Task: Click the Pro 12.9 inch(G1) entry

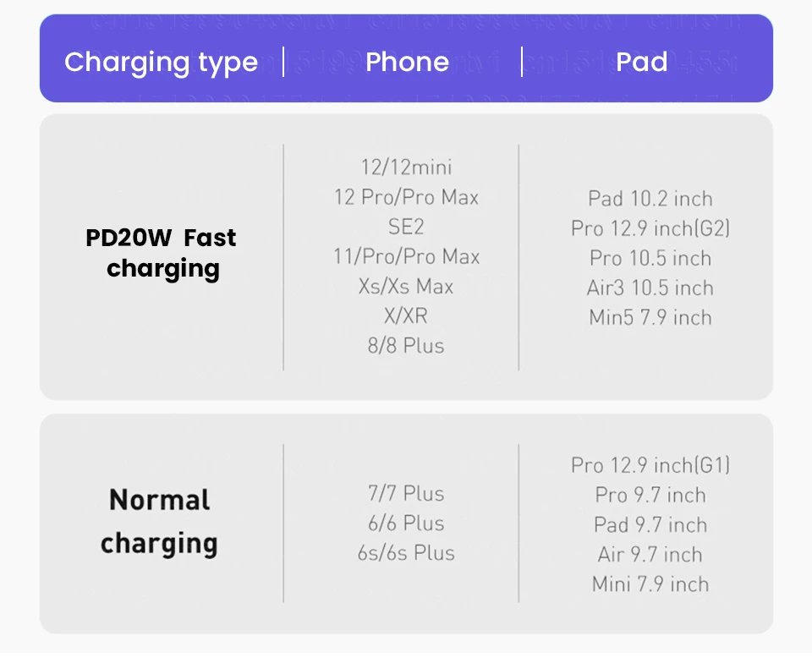Action: [x=650, y=465]
